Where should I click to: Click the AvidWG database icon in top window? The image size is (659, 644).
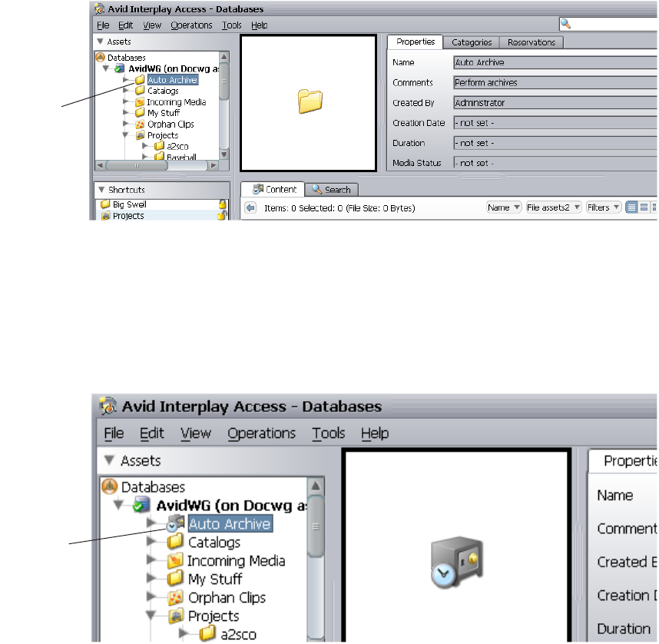pyautogui.click(x=120, y=68)
